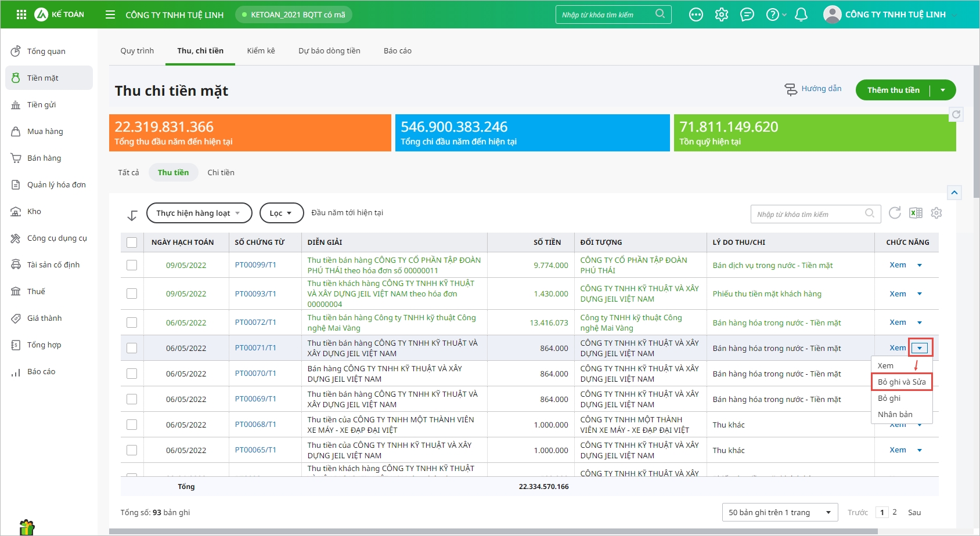This screenshot has height=536, width=980.
Task: Click the orange Tổng thu summary tile
Action: (x=250, y=133)
